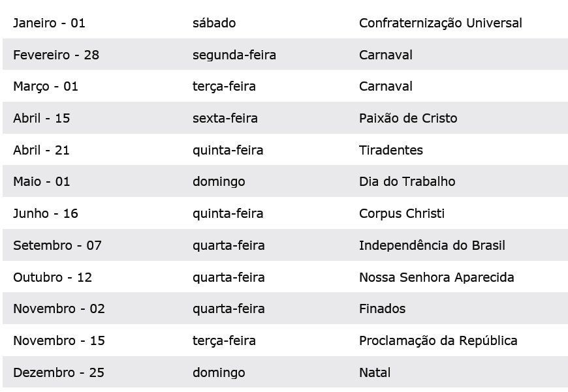The image size is (568, 392).
Task: Click the "Nossa Senhora Aparecida" holiday name
Action: click(436, 277)
